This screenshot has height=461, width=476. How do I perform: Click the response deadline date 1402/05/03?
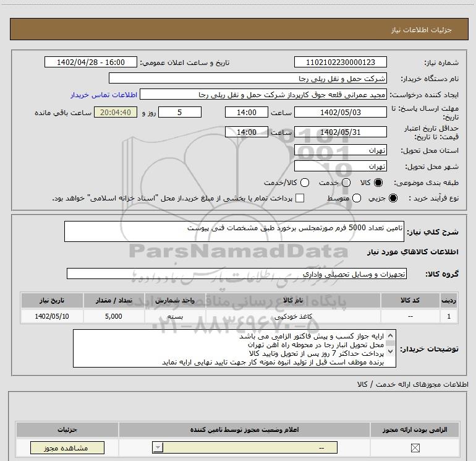point(340,113)
